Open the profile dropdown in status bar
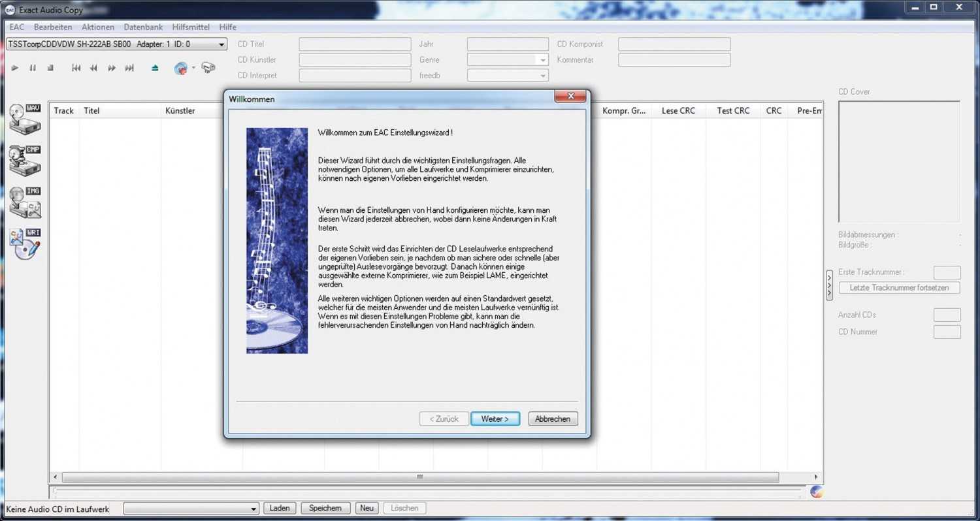This screenshot has width=980, height=521. coord(191,509)
